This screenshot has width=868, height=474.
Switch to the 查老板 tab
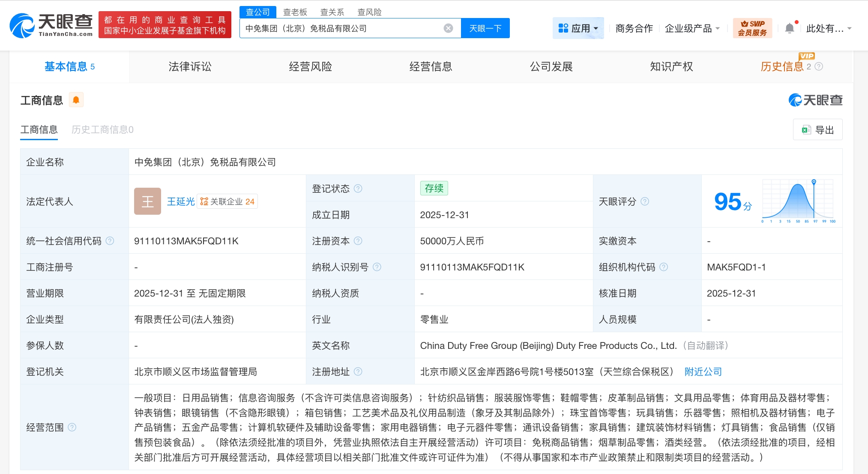click(295, 12)
